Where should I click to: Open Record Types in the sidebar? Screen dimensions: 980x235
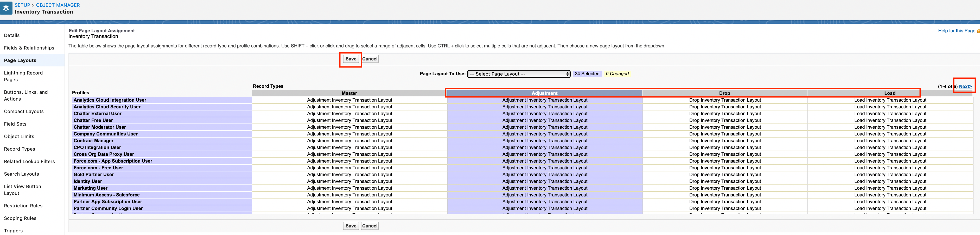pyautogui.click(x=20, y=149)
